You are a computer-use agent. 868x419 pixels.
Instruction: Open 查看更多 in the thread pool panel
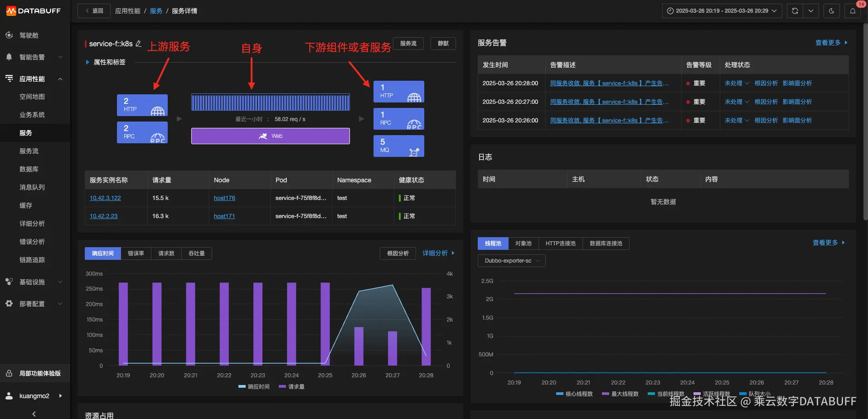point(829,243)
